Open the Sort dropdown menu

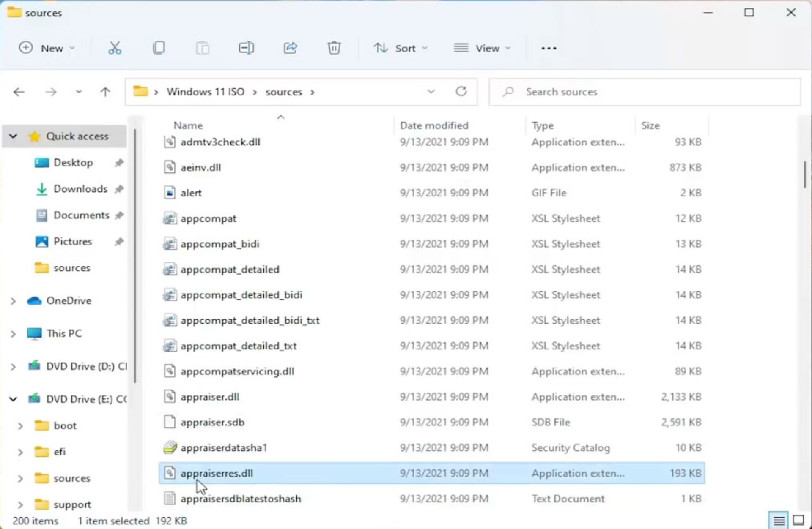click(x=400, y=48)
